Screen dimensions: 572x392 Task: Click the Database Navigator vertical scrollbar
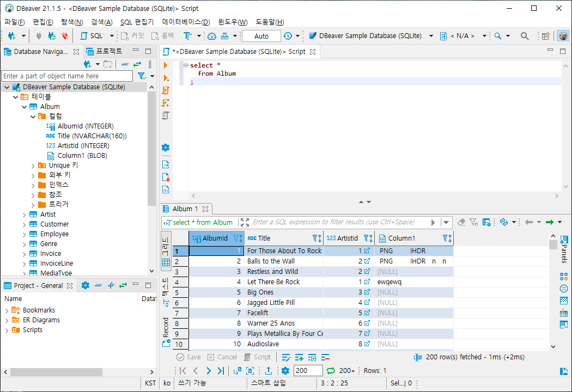pyautogui.click(x=152, y=149)
